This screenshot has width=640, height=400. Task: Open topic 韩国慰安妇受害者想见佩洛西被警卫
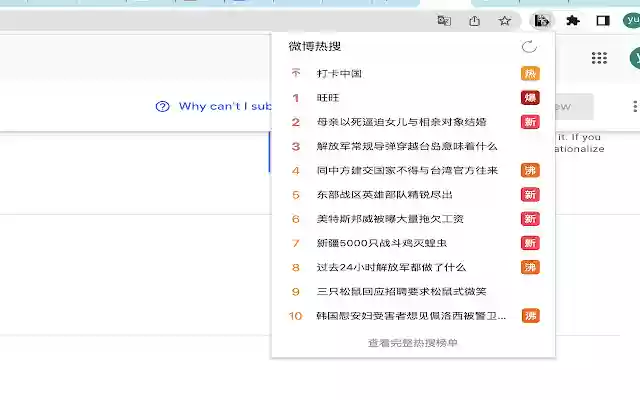[411, 316]
